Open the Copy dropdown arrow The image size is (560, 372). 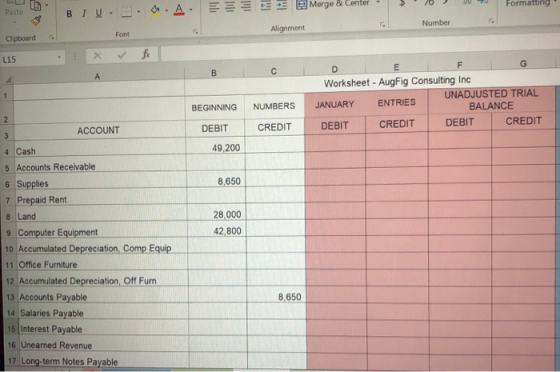(x=47, y=6)
